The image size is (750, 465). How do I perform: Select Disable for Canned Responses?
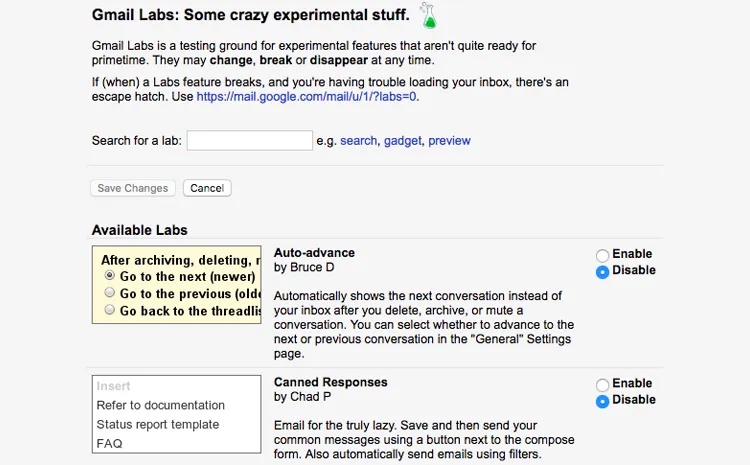click(x=603, y=400)
